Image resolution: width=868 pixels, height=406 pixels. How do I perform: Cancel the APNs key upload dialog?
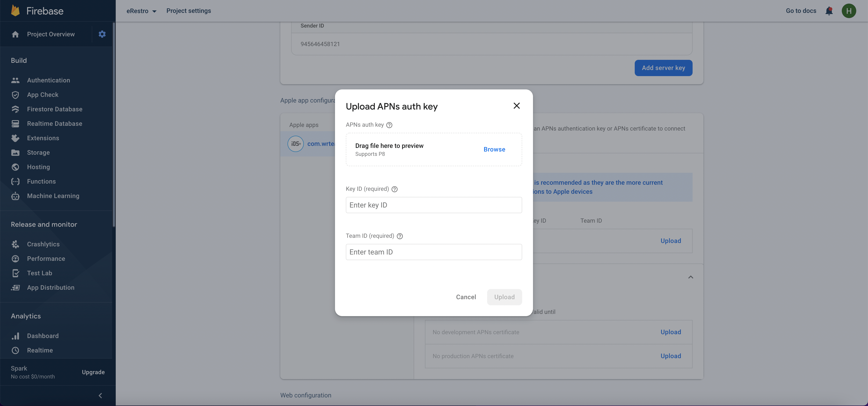tap(466, 297)
